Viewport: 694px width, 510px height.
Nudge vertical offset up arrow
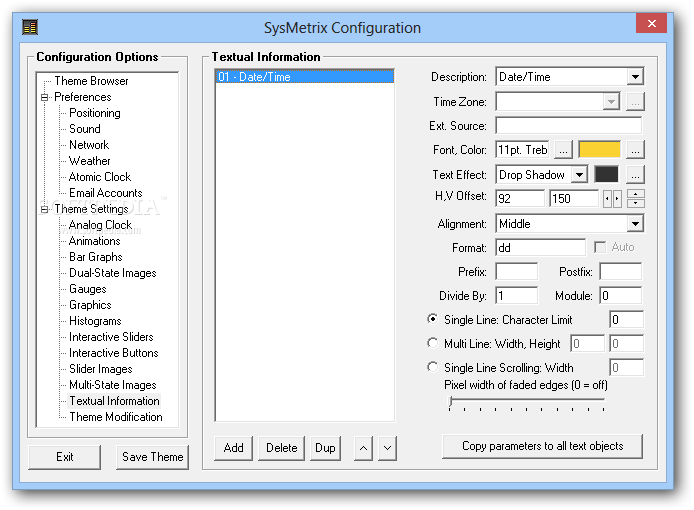tap(636, 194)
